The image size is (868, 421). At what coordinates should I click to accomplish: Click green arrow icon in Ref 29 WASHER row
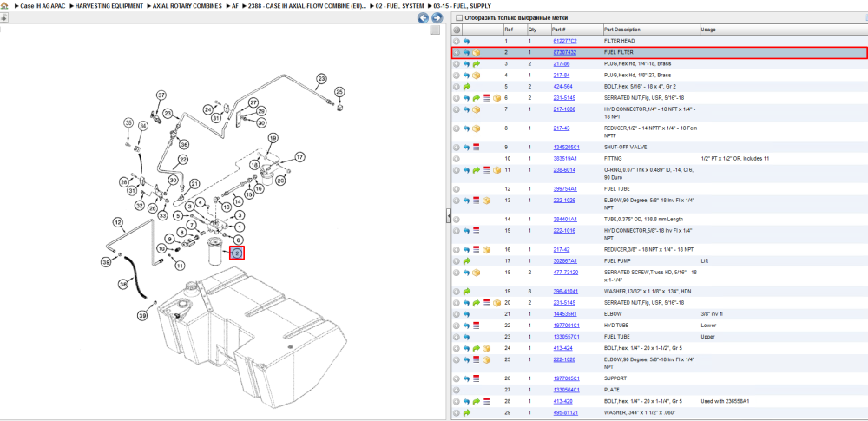pyautogui.click(x=466, y=412)
